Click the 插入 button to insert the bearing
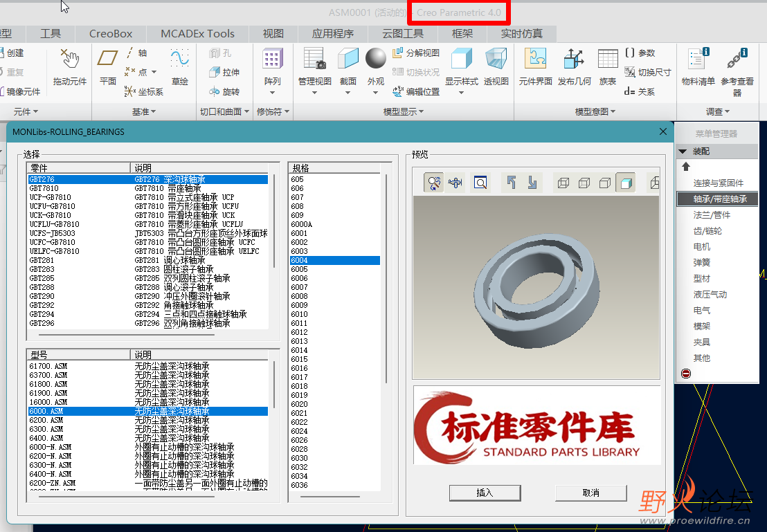 pos(485,493)
